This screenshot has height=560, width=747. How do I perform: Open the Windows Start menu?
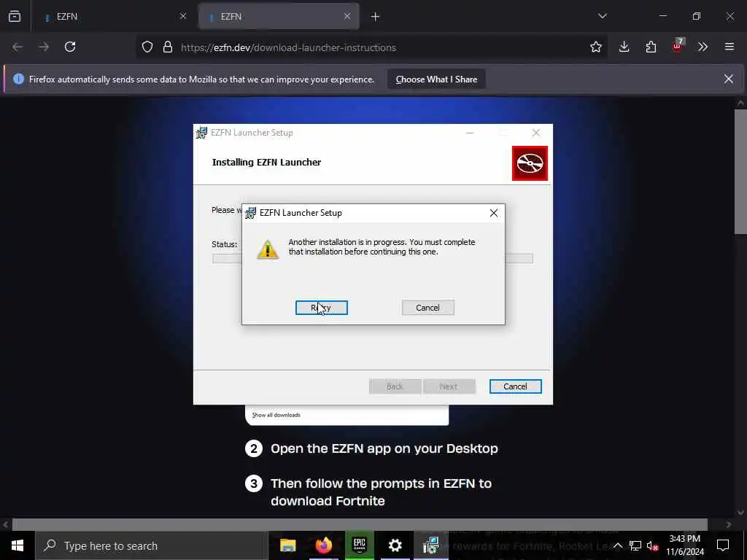point(18,545)
